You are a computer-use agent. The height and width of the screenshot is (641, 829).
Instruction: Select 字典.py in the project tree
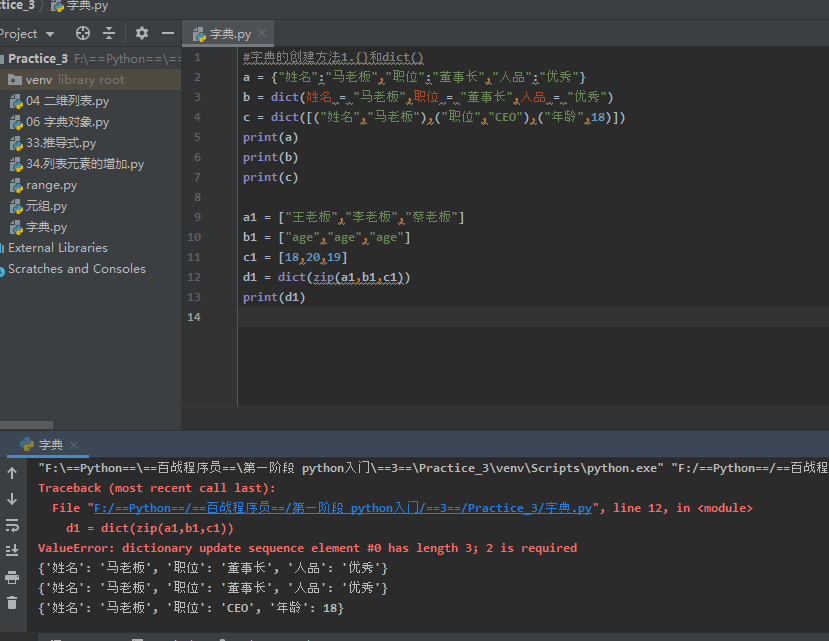pos(39,227)
